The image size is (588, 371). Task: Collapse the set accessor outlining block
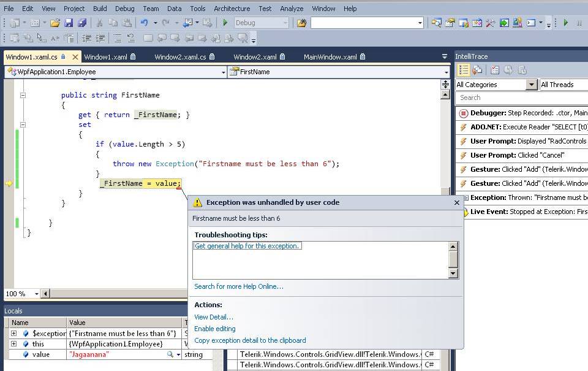click(23, 124)
